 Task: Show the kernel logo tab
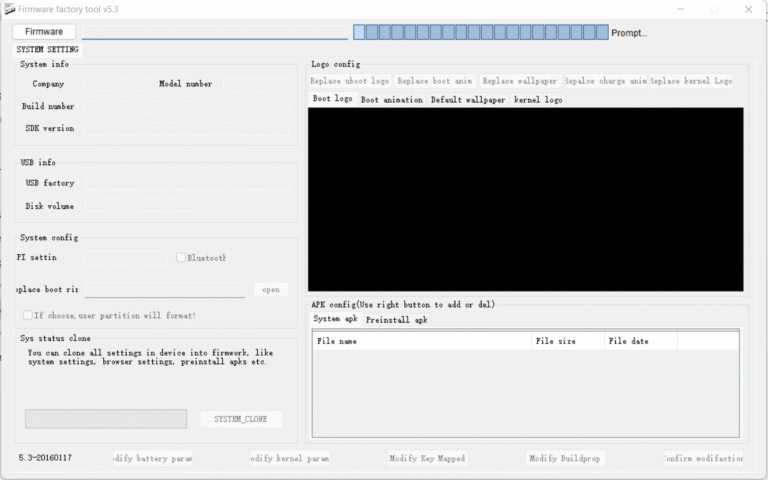538,100
